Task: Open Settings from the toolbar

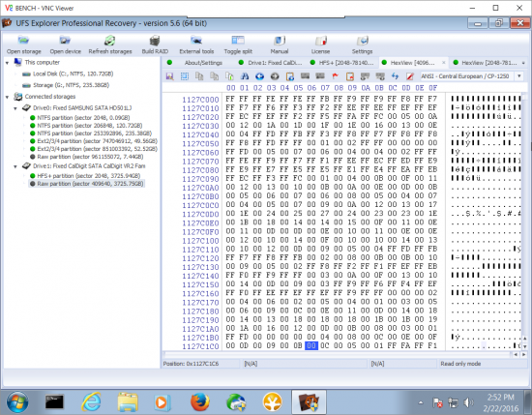Action: pyautogui.click(x=362, y=44)
